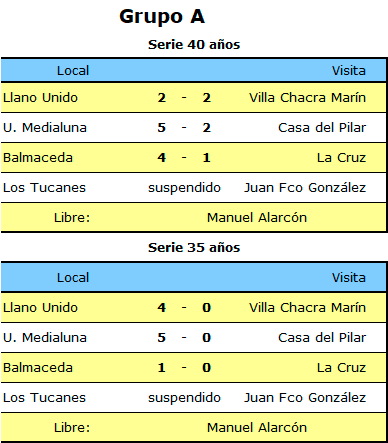Select Llano Unido in Serie 40 table
Image resolution: width=388 pixels, height=443 pixels.
click(40, 98)
